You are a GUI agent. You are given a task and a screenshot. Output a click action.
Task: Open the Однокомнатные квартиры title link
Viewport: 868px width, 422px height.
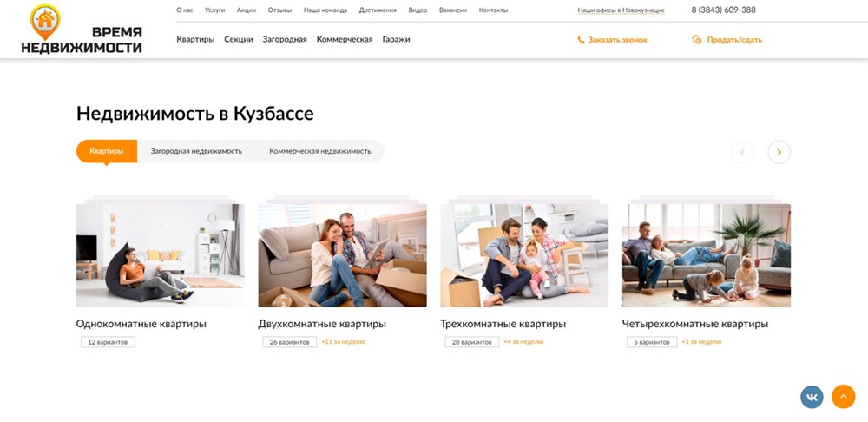pos(141,324)
